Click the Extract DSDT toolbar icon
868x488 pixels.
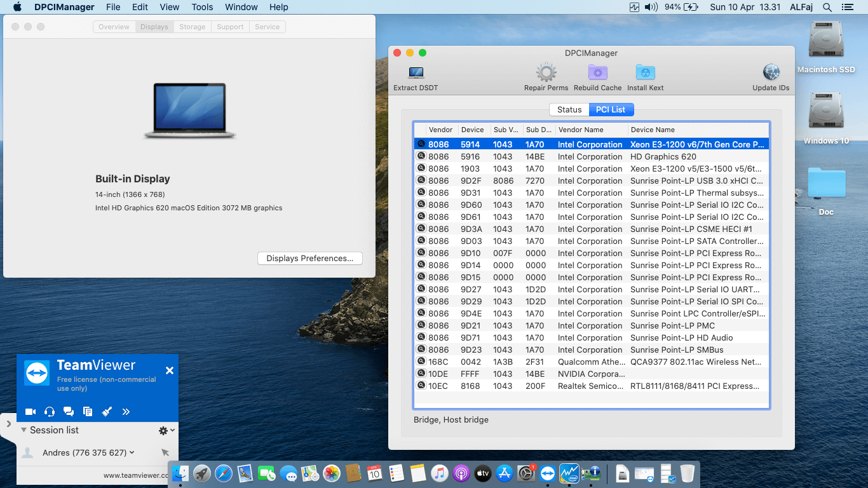point(416,72)
